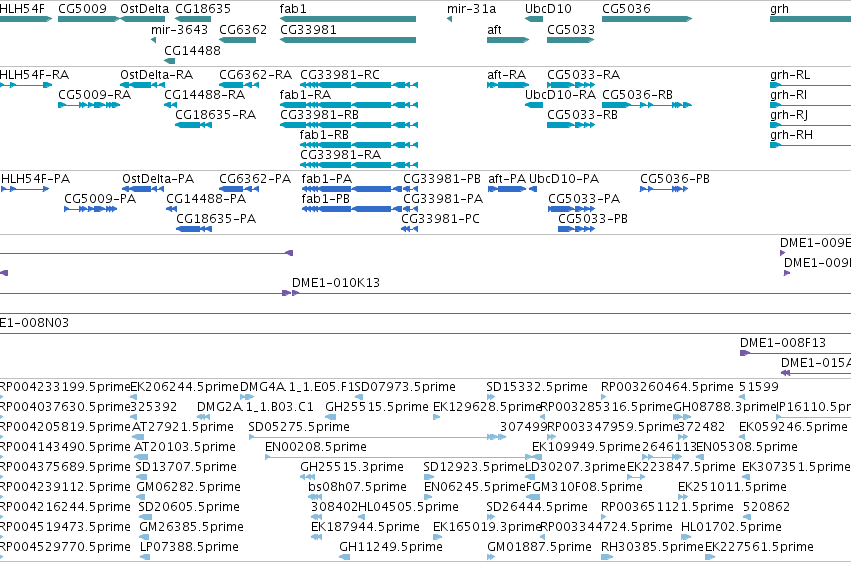Click transcript CG14488-RA
The height and width of the screenshot is (562, 851).
click(205, 94)
